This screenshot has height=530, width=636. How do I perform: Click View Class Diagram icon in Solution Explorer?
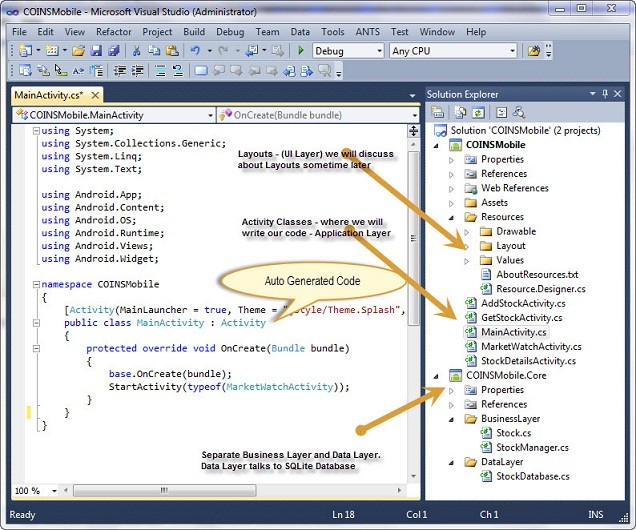519,112
